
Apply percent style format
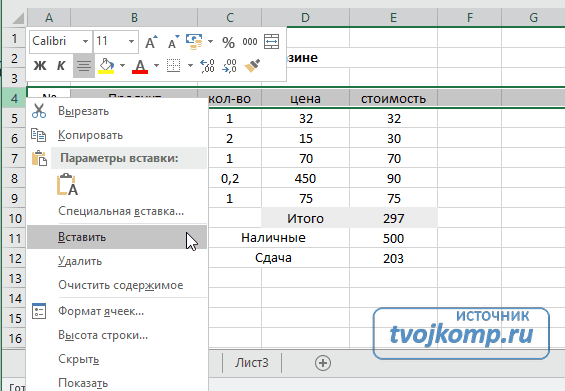(x=228, y=42)
